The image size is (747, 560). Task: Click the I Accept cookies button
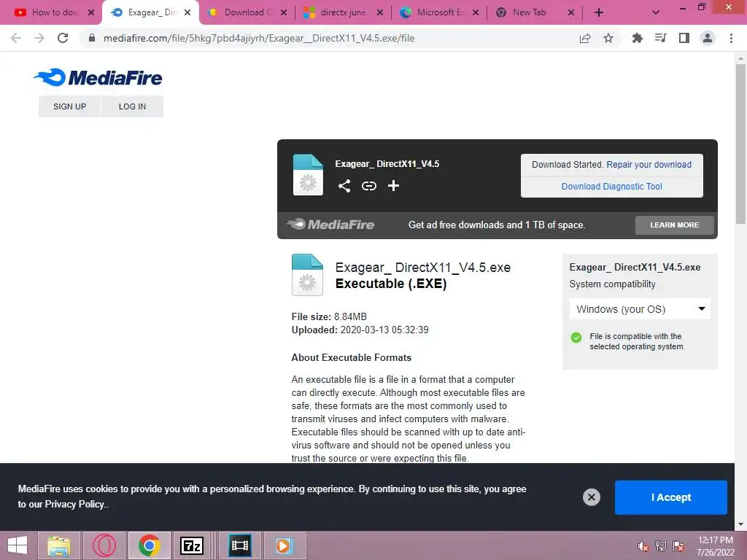[x=671, y=497]
